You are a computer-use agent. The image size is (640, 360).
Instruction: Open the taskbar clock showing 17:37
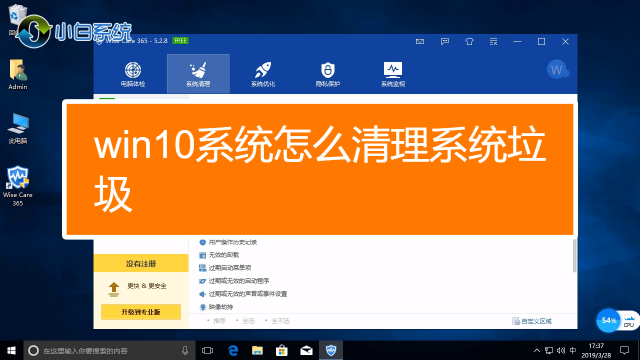(596, 351)
